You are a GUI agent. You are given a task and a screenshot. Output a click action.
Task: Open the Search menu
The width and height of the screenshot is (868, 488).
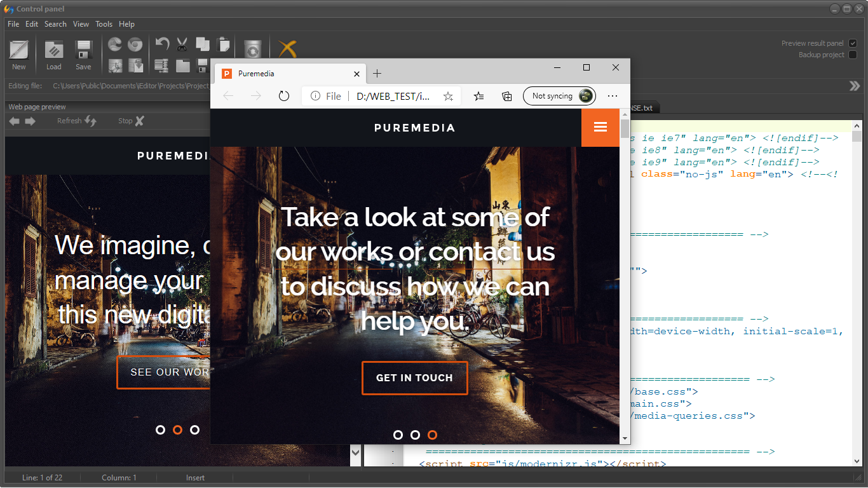coord(55,24)
